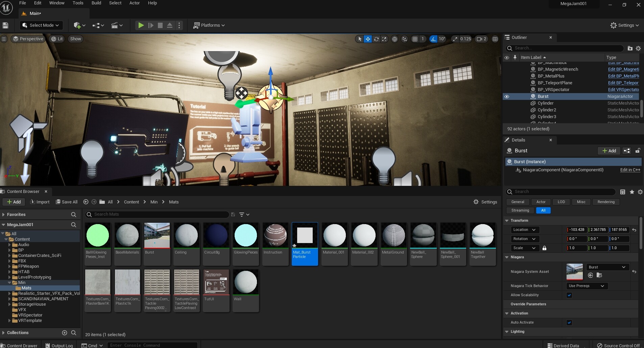
Task: Toggle world/local coordinate space globe icon
Action: tap(395, 39)
